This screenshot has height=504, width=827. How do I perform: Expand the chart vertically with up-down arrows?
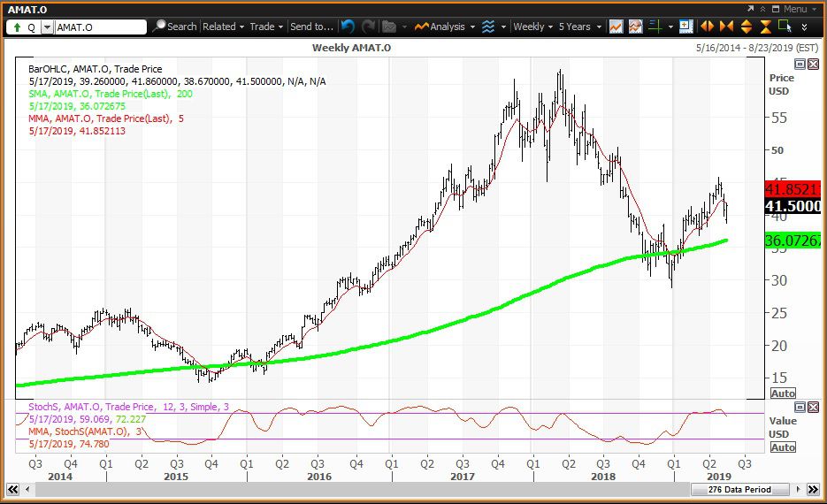click(x=746, y=27)
